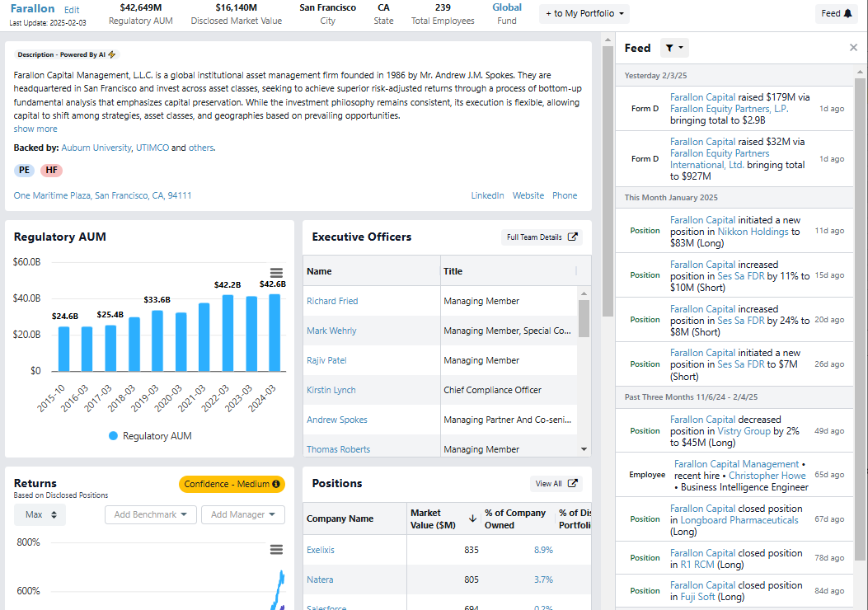The height and width of the screenshot is (610, 868).
Task: Click the Company Name column header
Action: coord(354,518)
